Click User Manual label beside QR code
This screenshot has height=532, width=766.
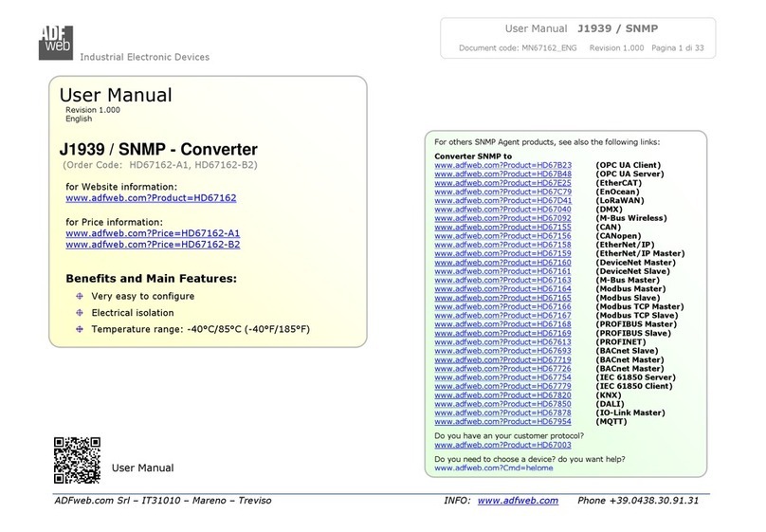(142, 468)
